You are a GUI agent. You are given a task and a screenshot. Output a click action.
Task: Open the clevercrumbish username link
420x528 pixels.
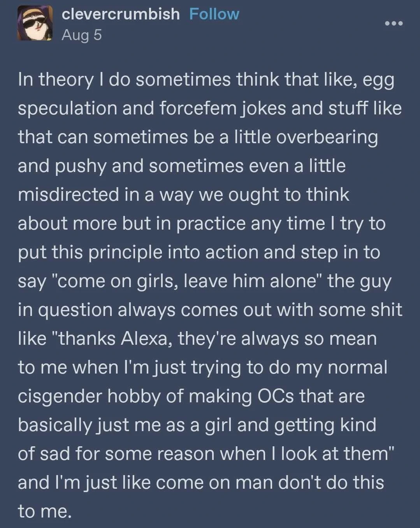click(x=121, y=14)
